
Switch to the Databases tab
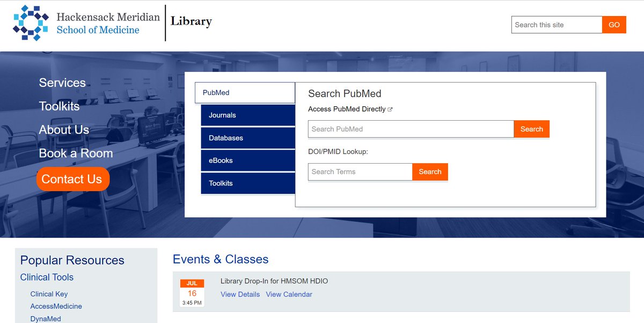tap(248, 138)
